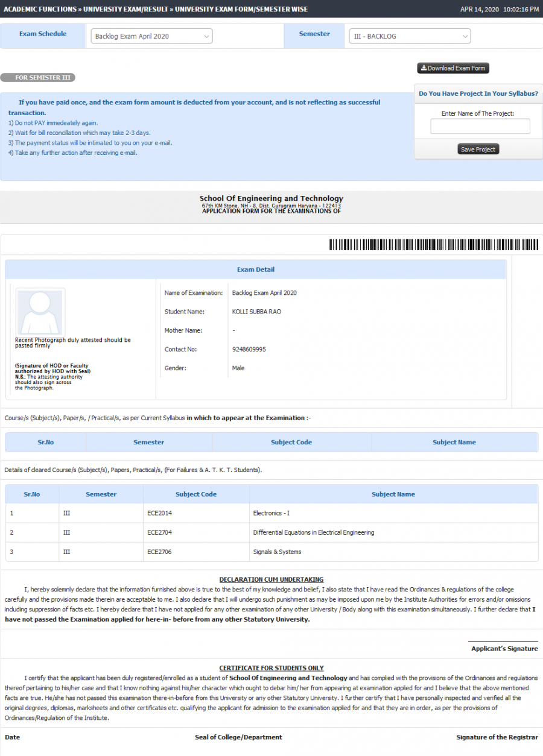The width and height of the screenshot is (543, 756).
Task: Click the Download Exam Form button
Action: (x=453, y=68)
